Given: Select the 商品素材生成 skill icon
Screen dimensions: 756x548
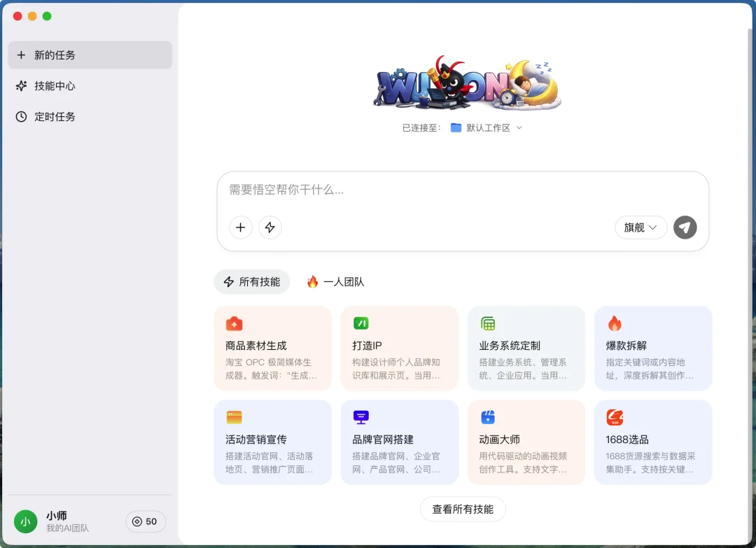Looking at the screenshot, I should pyautogui.click(x=234, y=323).
